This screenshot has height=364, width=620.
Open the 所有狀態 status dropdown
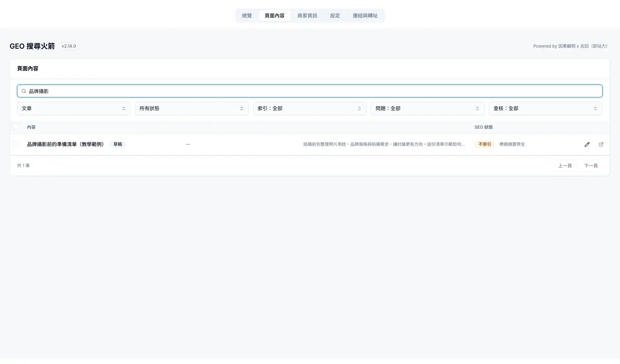coord(192,108)
